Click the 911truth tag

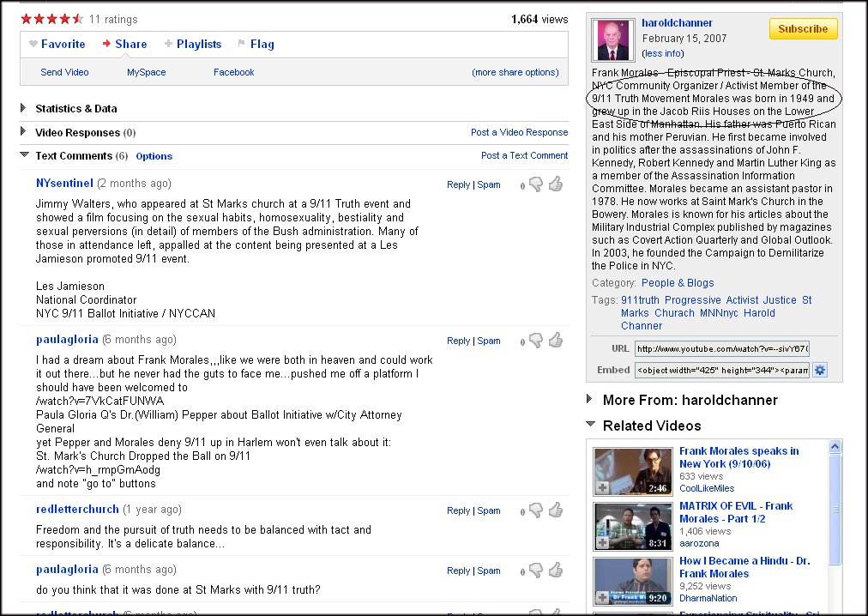pos(640,299)
